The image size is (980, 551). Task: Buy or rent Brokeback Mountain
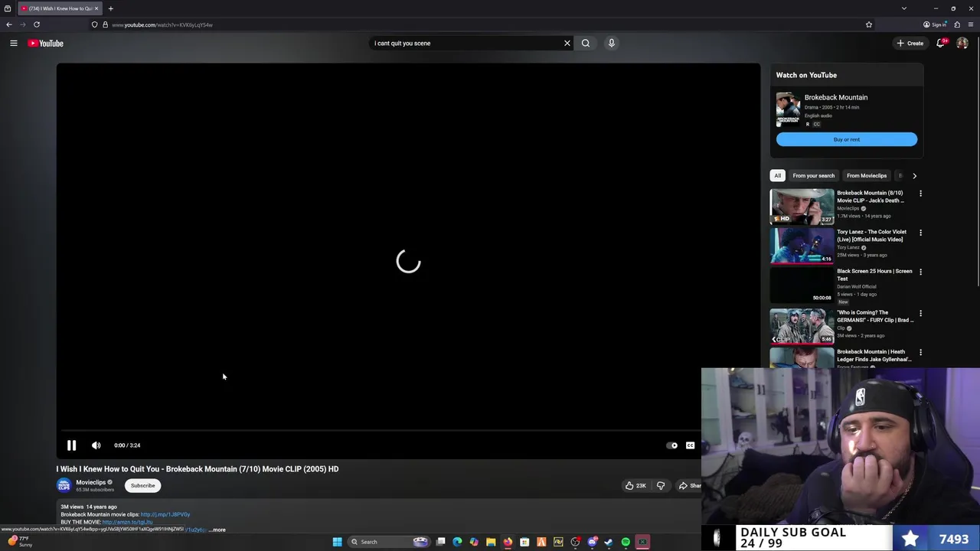pos(847,139)
